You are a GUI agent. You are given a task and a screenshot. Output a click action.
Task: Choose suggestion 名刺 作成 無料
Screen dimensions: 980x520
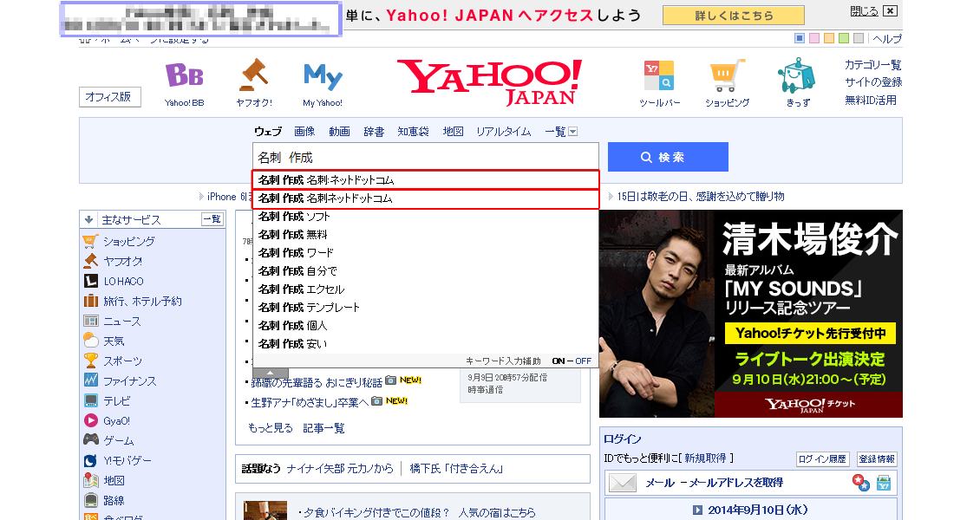tap(425, 234)
